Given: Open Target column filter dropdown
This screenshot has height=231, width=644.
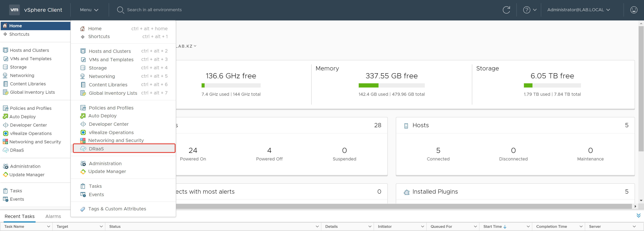Looking at the screenshot, I should [101, 226].
